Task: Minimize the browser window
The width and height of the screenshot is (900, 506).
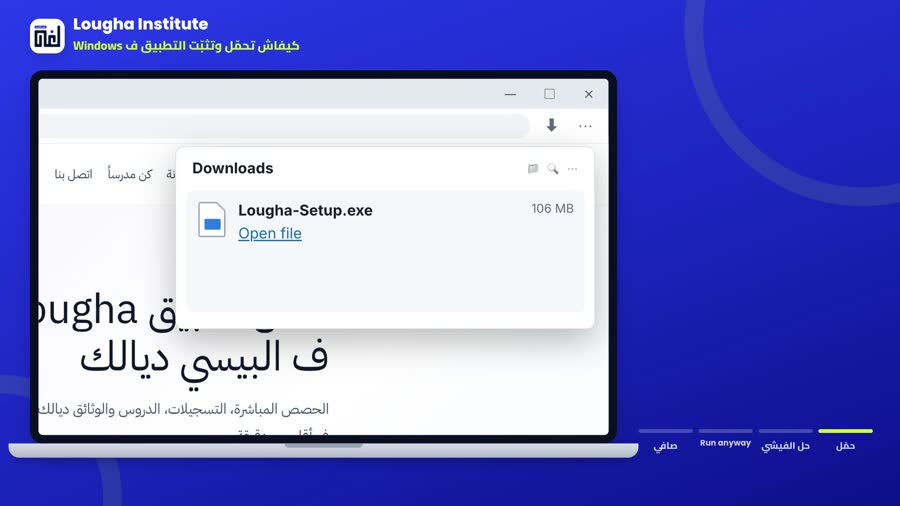Action: pos(510,94)
